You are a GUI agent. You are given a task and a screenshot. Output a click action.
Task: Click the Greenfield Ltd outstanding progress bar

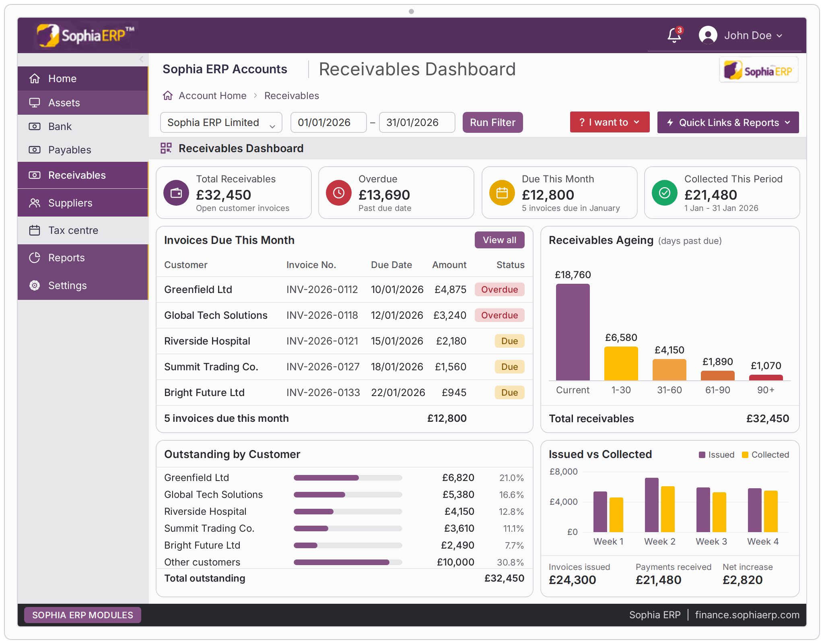click(348, 478)
